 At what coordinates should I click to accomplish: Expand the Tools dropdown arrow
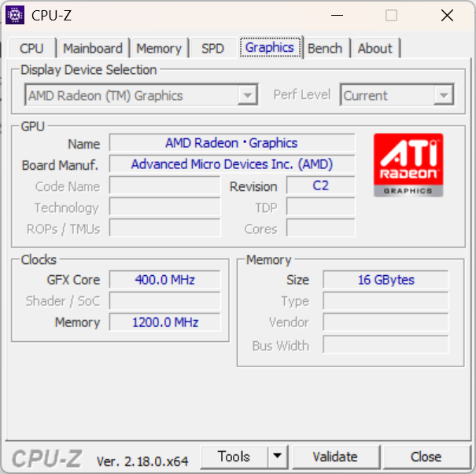click(x=278, y=457)
